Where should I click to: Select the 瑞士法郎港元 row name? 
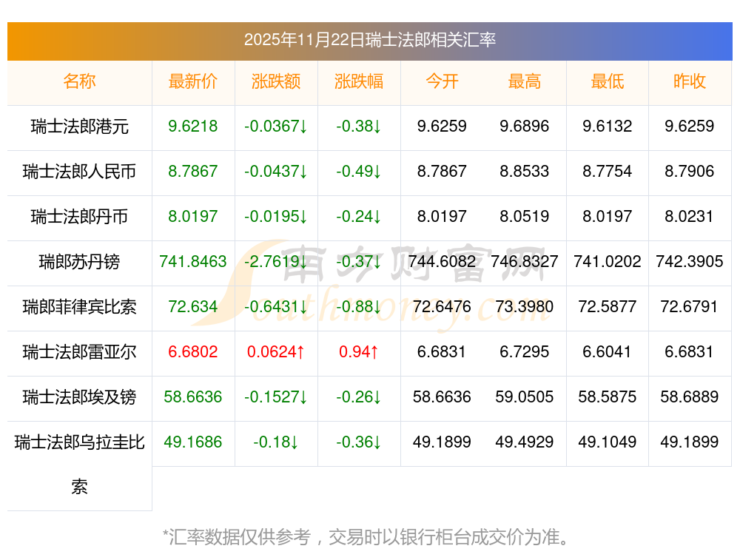(79, 126)
